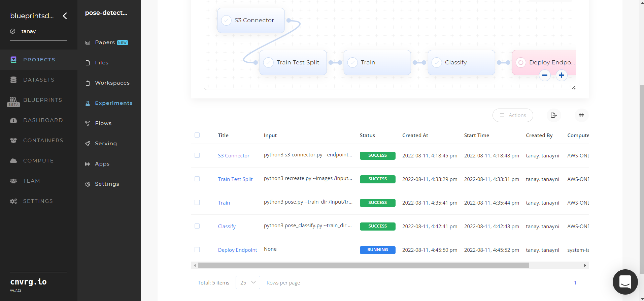The height and width of the screenshot is (301, 644).
Task: Click the Containers icon in sidebar
Action: pos(13,141)
